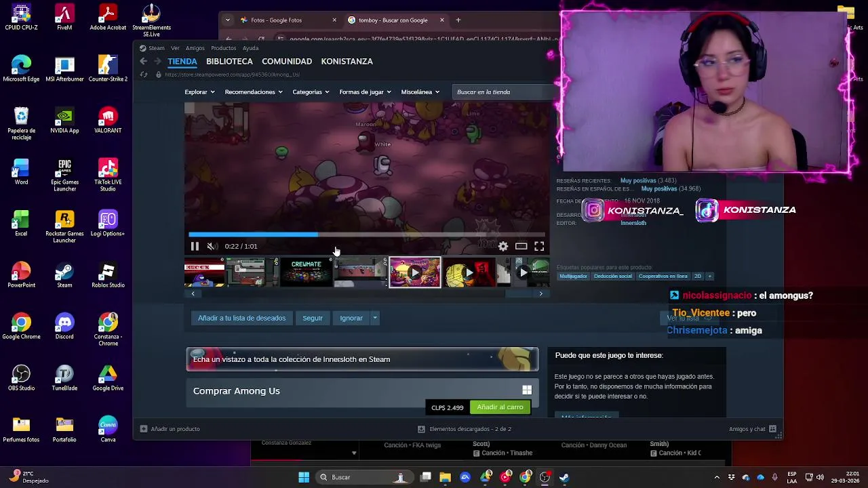Open the COMUNIDAD tab
This screenshot has width=868, height=488.
287,61
